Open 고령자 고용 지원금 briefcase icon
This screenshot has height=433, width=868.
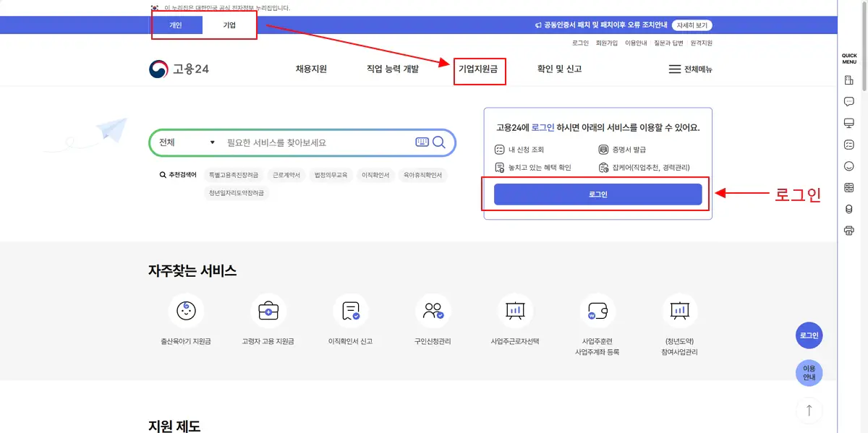pos(268,312)
